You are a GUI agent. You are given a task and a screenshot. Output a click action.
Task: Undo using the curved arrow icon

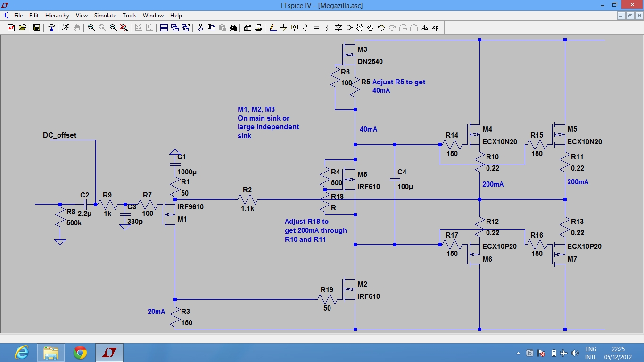click(381, 28)
